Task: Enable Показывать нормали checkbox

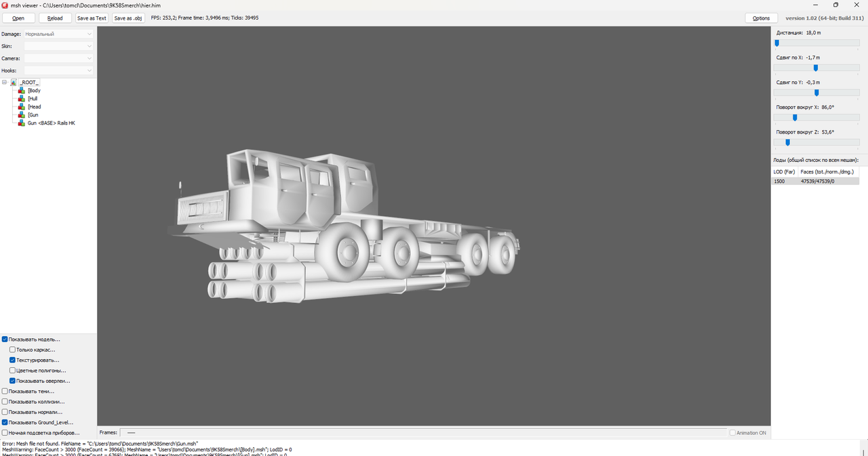Action: click(5, 411)
